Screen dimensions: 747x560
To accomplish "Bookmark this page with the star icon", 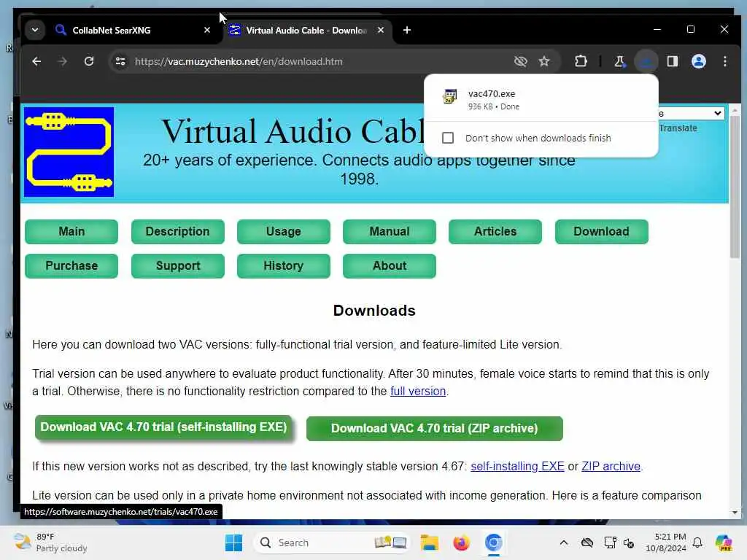I will tap(544, 61).
